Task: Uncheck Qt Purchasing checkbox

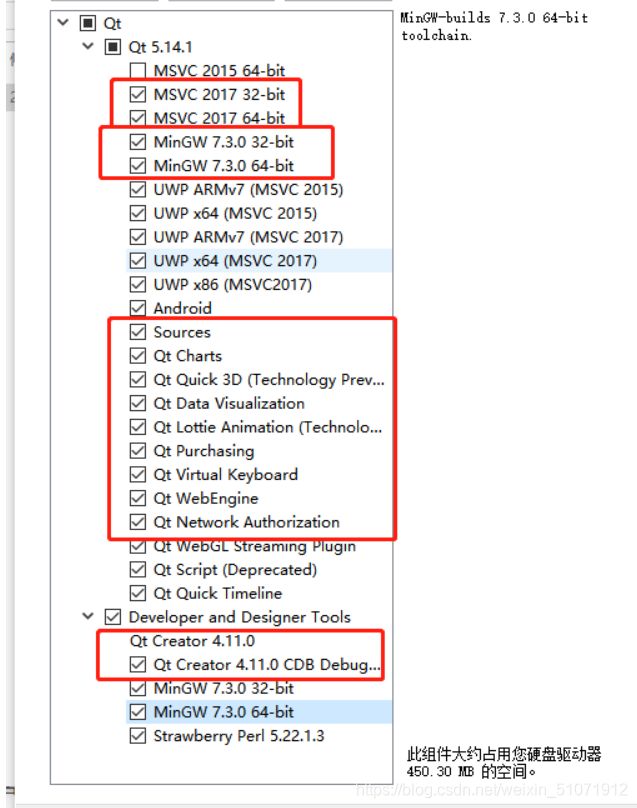Action: pos(138,450)
